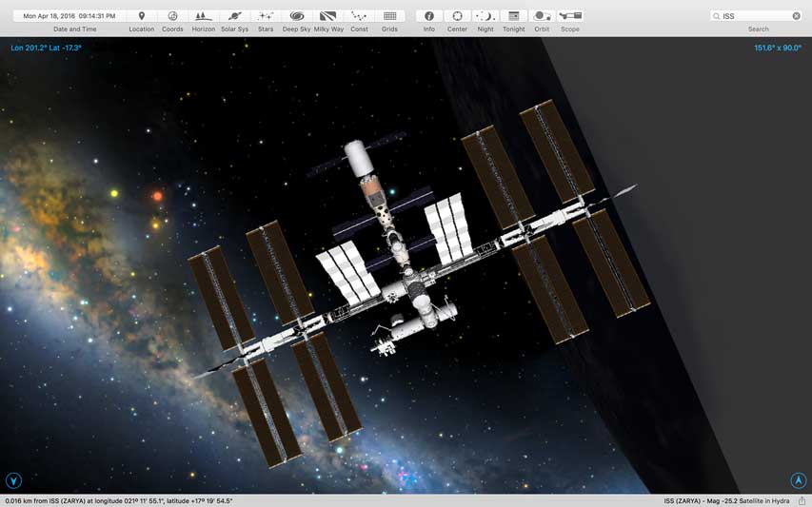
Task: Toggle the Stars display icon
Action: (x=266, y=16)
